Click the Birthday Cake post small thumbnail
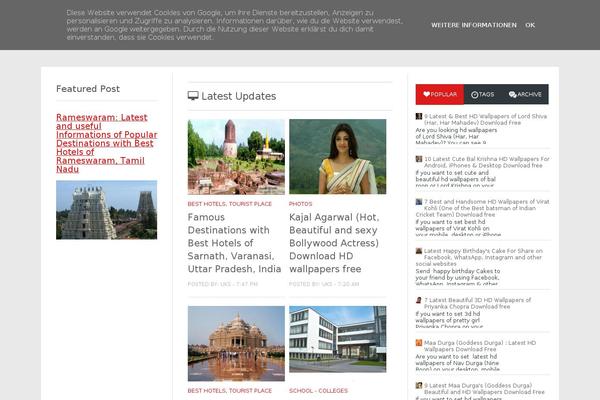This screenshot has height=400, width=600. [419, 251]
